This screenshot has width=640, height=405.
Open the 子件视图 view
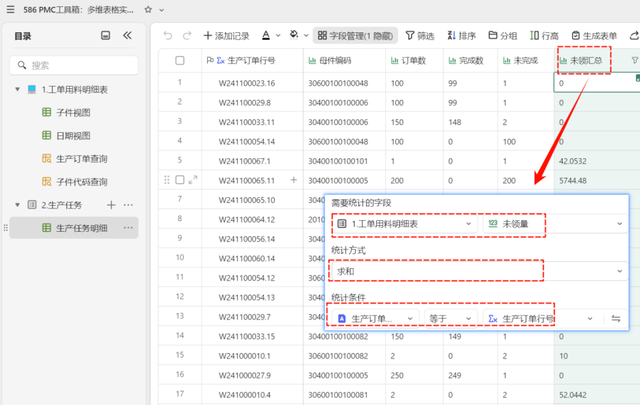pos(73,112)
